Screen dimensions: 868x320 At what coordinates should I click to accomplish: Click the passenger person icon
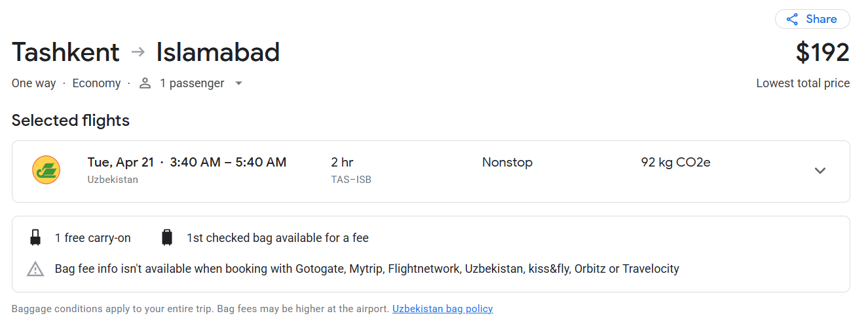tap(145, 83)
